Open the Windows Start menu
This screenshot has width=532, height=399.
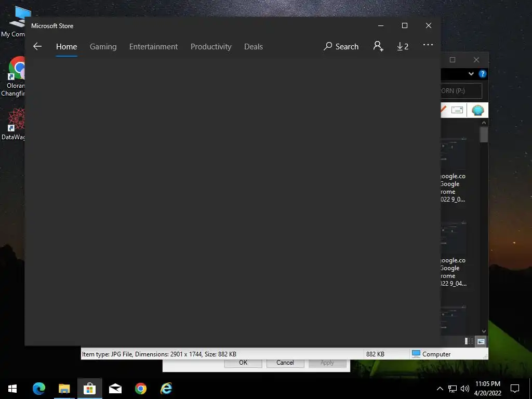(12, 389)
